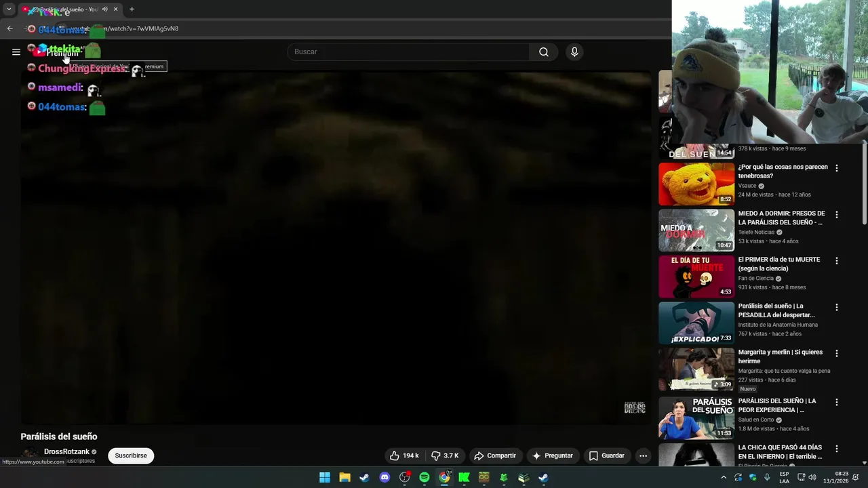868x488 pixels.
Task: Open the Telefe Noticias channel link
Action: [x=756, y=232]
